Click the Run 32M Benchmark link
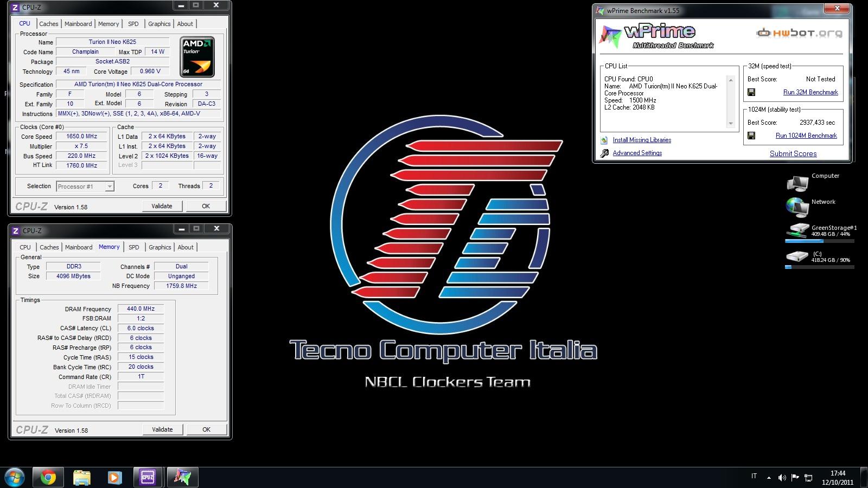Image resolution: width=868 pixels, height=488 pixels. pos(810,93)
